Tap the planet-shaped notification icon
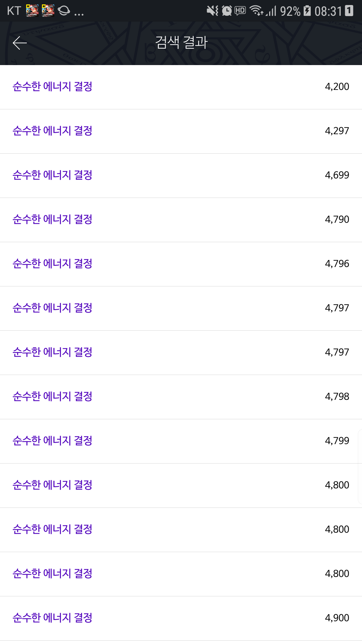The image size is (362, 644). (x=64, y=11)
